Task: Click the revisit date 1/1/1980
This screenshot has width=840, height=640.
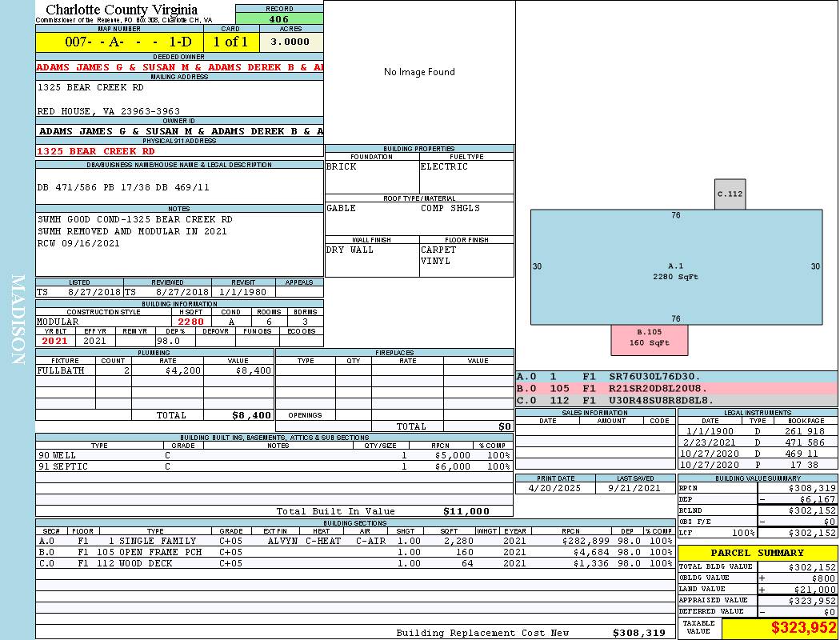Action: pos(242,293)
